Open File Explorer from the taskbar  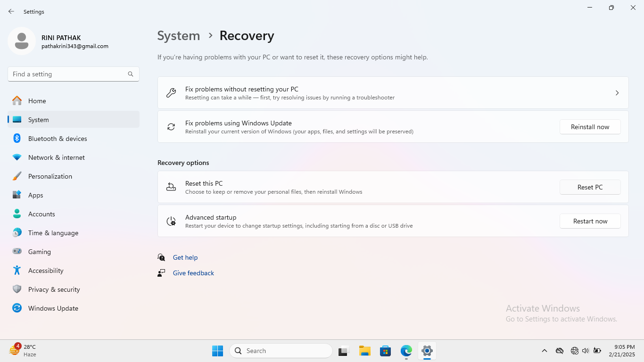tap(364, 351)
